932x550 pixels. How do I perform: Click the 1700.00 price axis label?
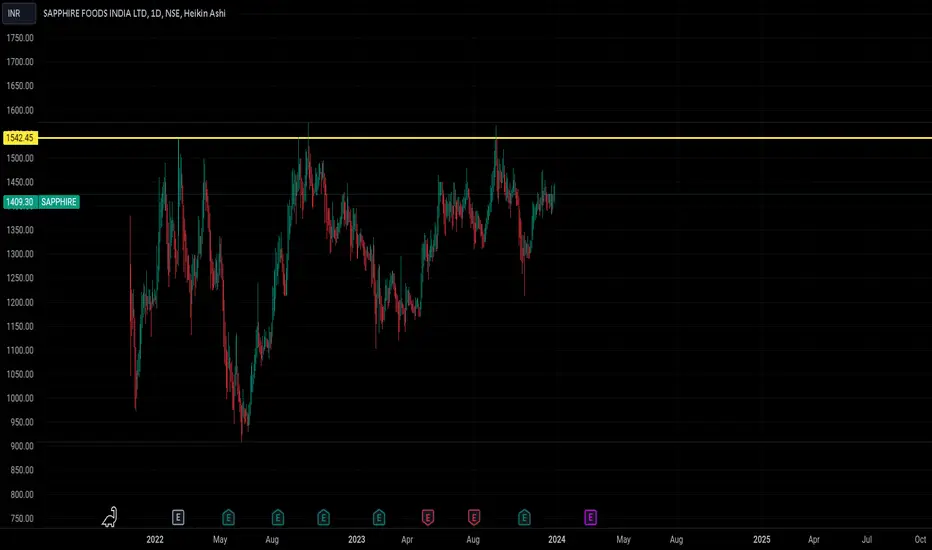[x=20, y=62]
